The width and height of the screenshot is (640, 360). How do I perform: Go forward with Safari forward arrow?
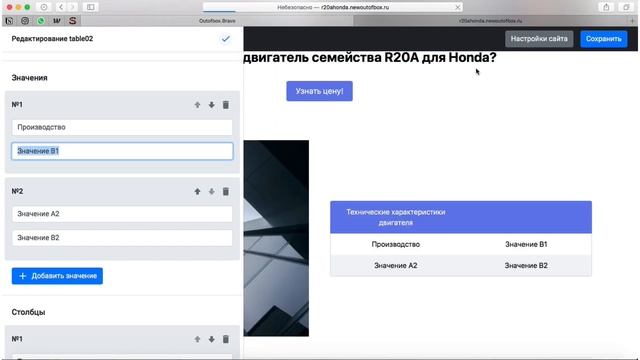point(72,7)
